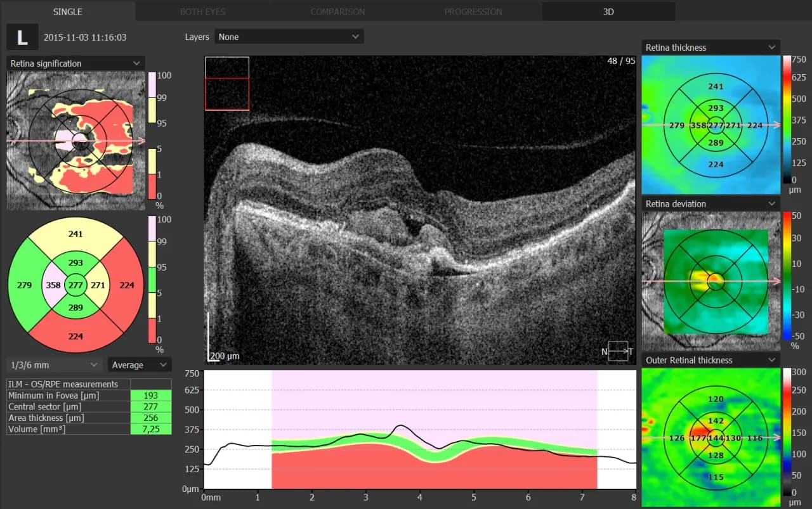Select the 3D view tab
Screen dimensions: 812x509
[x=608, y=11]
